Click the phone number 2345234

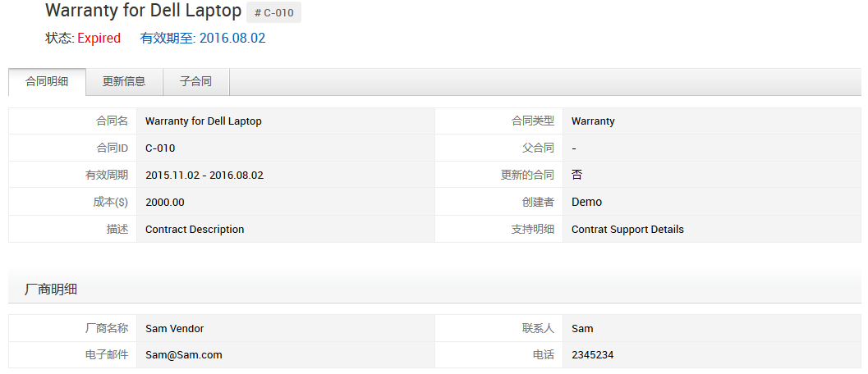pyautogui.click(x=593, y=355)
